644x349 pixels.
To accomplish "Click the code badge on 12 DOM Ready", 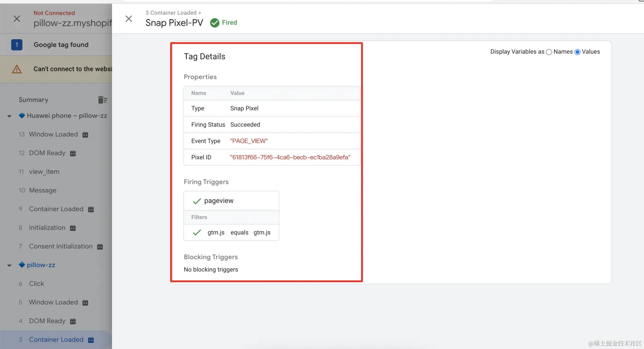I will [x=73, y=154].
